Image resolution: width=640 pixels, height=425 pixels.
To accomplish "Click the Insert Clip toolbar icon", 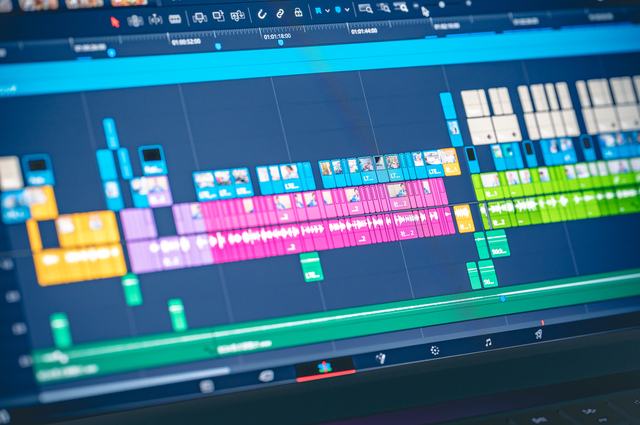I will [x=199, y=17].
